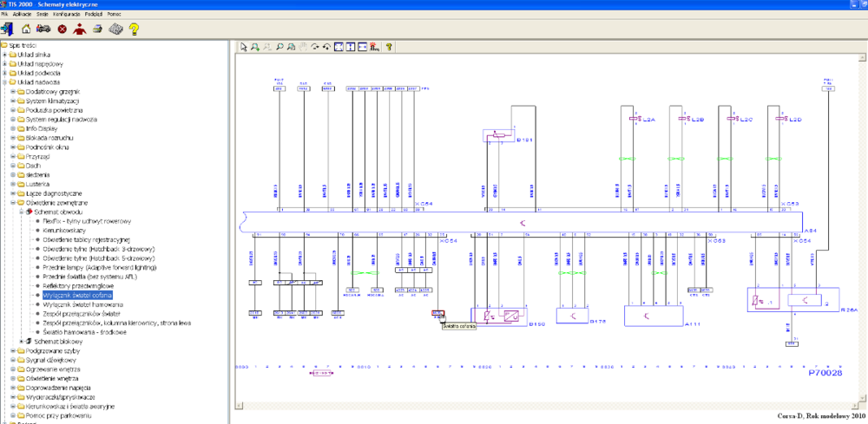Click the printer icon in toolbar
This screenshot has width=868, height=424.
[x=98, y=29]
